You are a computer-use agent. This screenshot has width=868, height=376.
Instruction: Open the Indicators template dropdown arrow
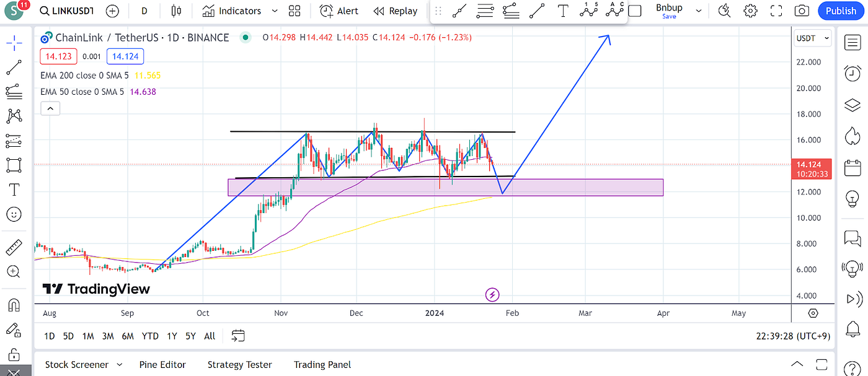[273, 11]
